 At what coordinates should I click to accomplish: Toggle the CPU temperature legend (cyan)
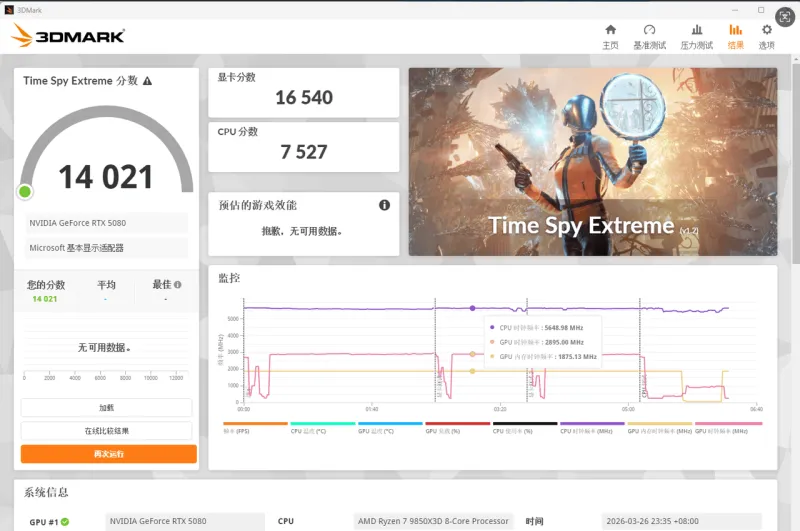[x=322, y=427]
